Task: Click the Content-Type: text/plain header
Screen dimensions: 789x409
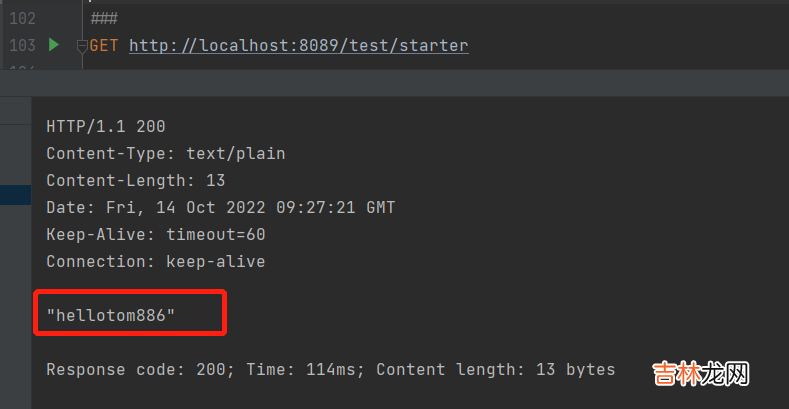Action: (x=166, y=154)
